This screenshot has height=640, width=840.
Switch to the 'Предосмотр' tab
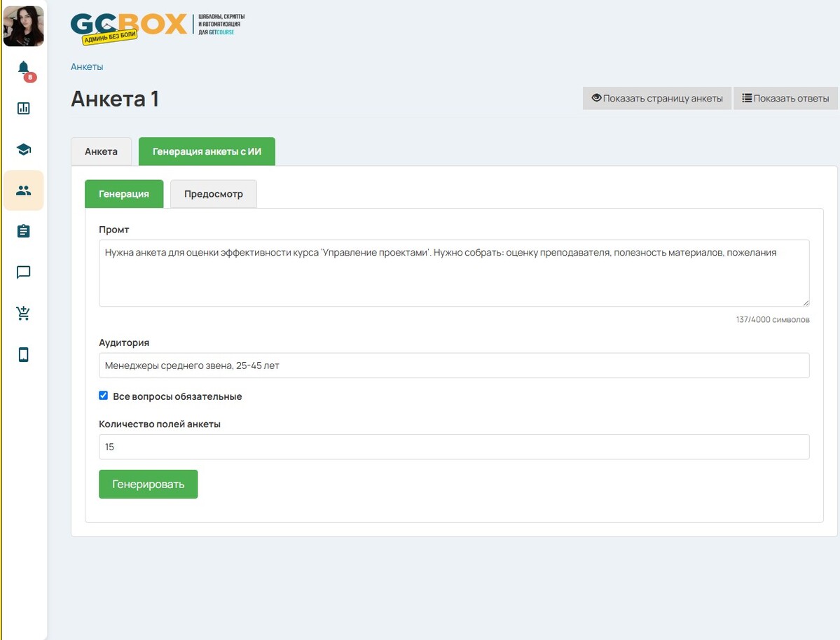[214, 194]
